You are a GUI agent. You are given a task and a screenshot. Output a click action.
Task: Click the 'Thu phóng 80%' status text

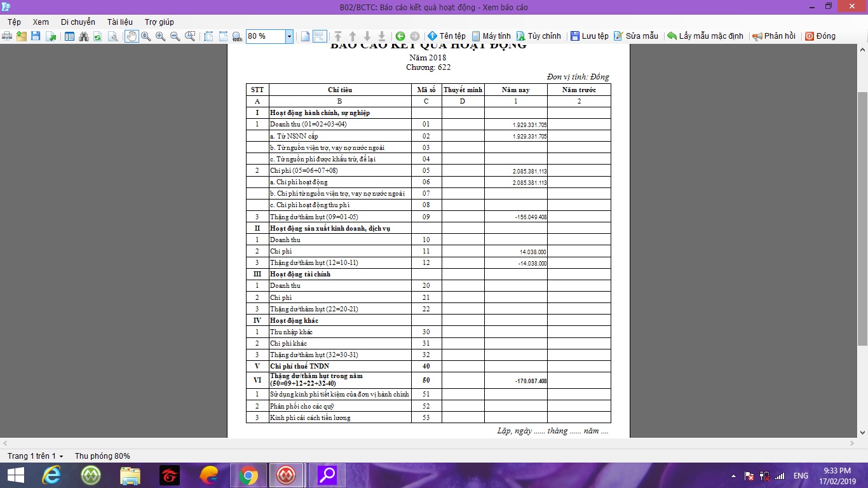click(102, 456)
